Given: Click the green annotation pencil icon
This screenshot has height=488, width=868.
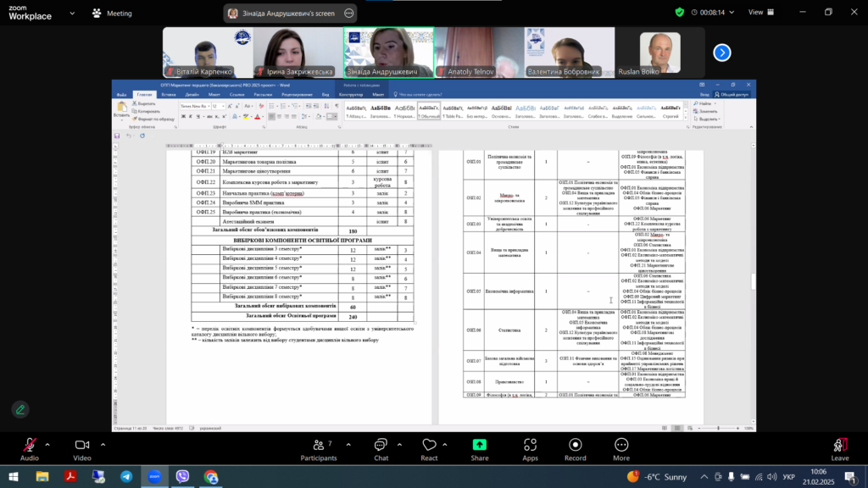Looking at the screenshot, I should click(20, 410).
